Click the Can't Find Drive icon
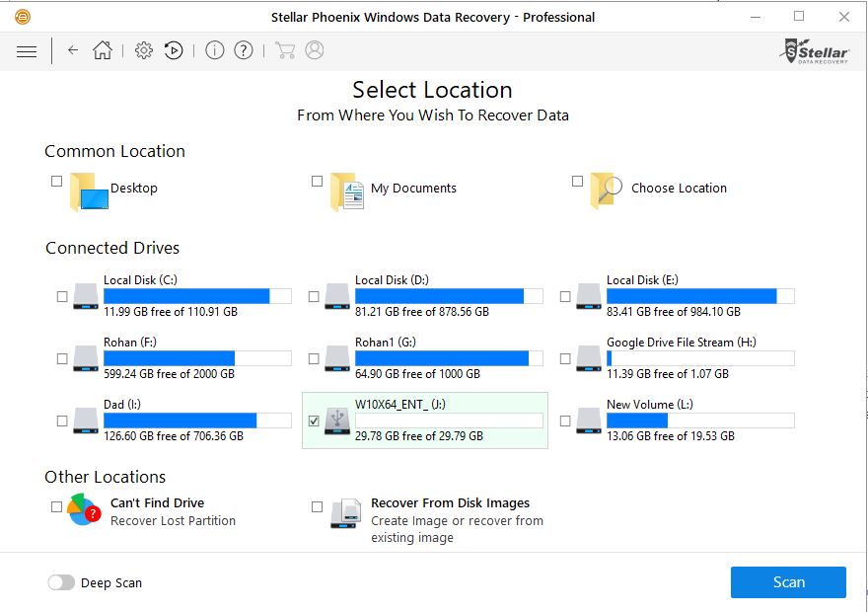This screenshot has height=612, width=868. (x=84, y=510)
